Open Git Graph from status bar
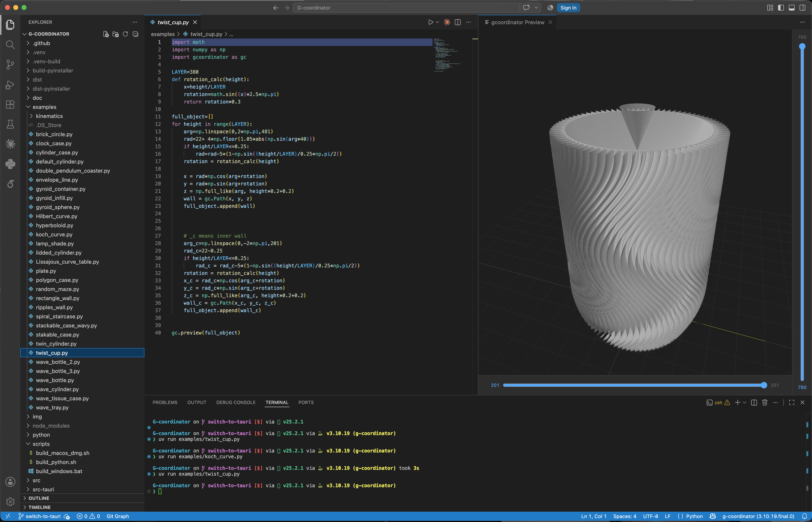 point(118,516)
